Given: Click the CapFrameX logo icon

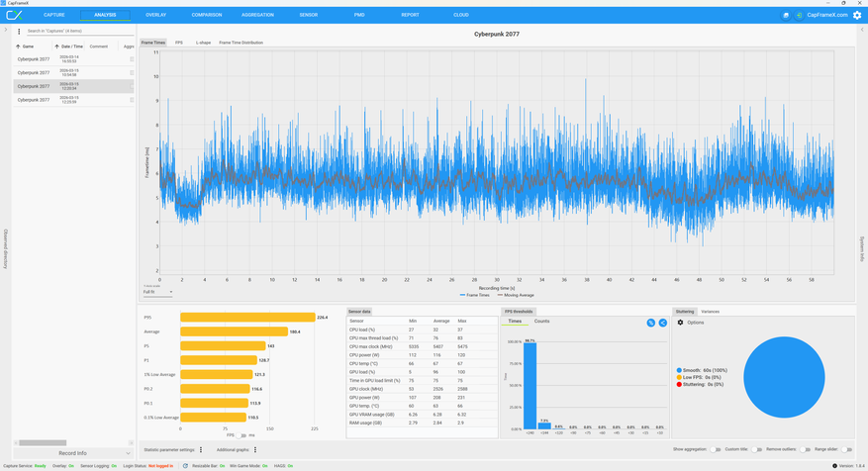Looking at the screenshot, I should tap(14, 15).
